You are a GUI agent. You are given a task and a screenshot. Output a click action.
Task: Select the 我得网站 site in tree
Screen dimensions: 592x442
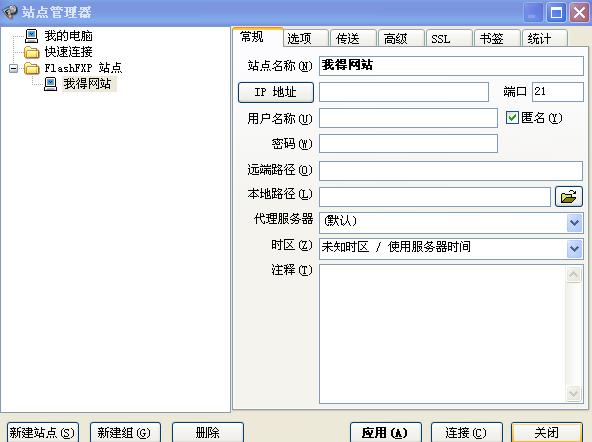[88, 84]
